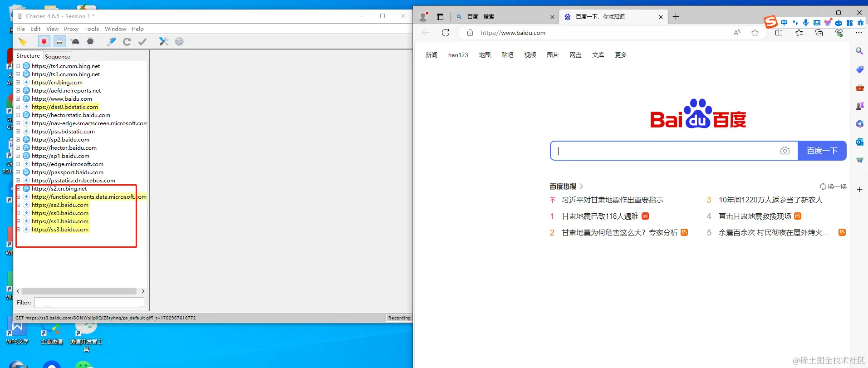Click the Edge sidebar Outlook icon

[x=859, y=142]
